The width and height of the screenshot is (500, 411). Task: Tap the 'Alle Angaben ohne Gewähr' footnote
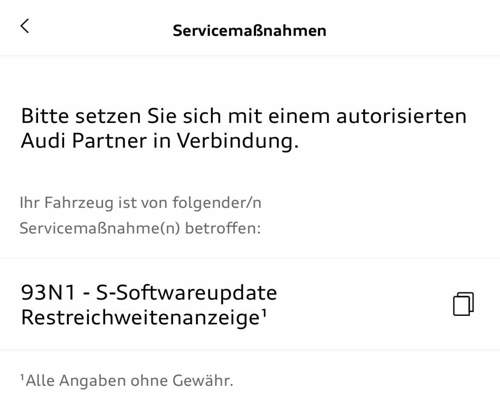127,380
